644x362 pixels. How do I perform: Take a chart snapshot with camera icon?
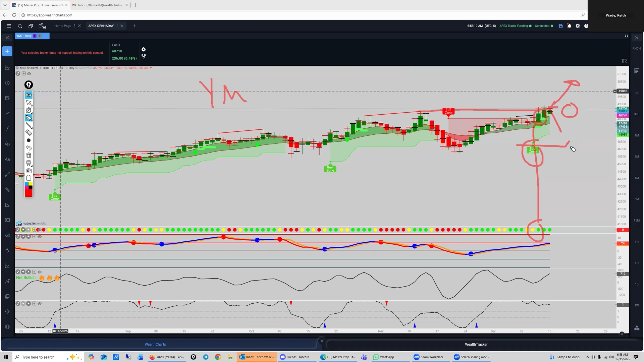click(x=29, y=171)
